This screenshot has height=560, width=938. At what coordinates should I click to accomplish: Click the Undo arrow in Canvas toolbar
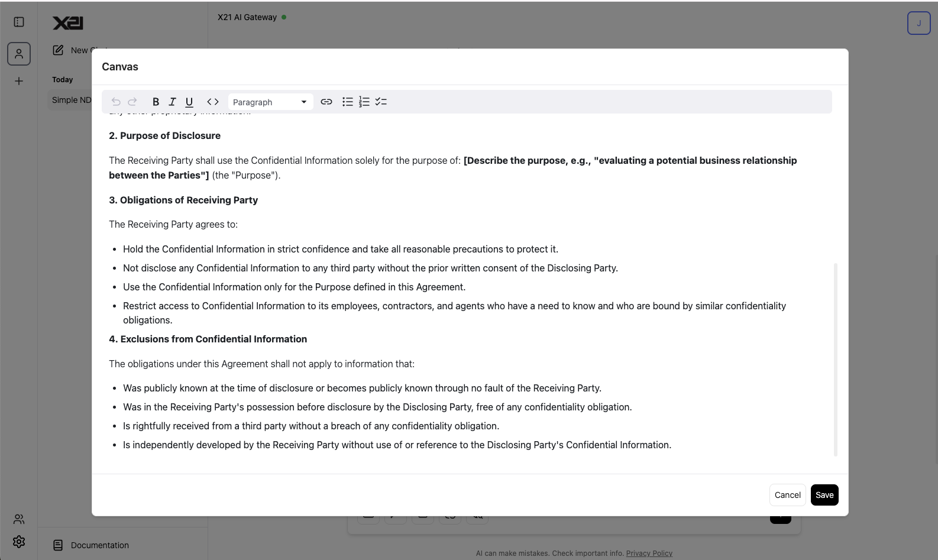[x=116, y=102]
